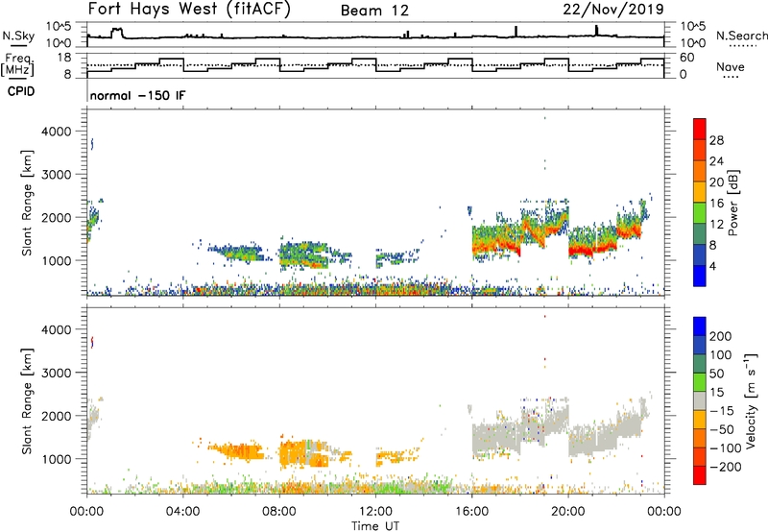The width and height of the screenshot is (768, 532).
Task: Click the '24' tick on Power colorbar
Action: tap(716, 161)
